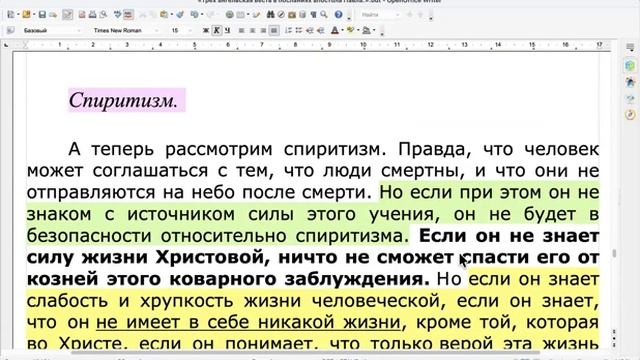This screenshot has height=360, width=640.
Task: Toggle AutoSpellcheck icon
Action: point(129,15)
